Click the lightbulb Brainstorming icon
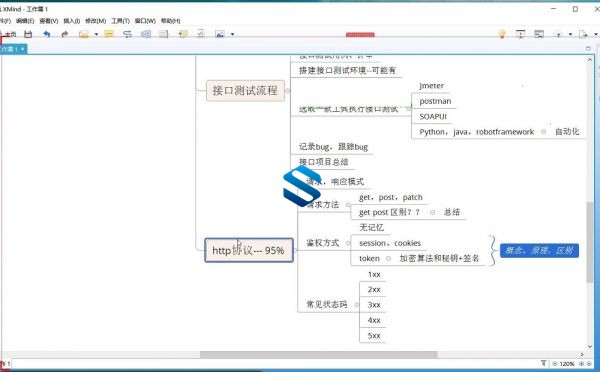Image resolution: width=600 pixels, height=372 pixels. click(x=502, y=34)
